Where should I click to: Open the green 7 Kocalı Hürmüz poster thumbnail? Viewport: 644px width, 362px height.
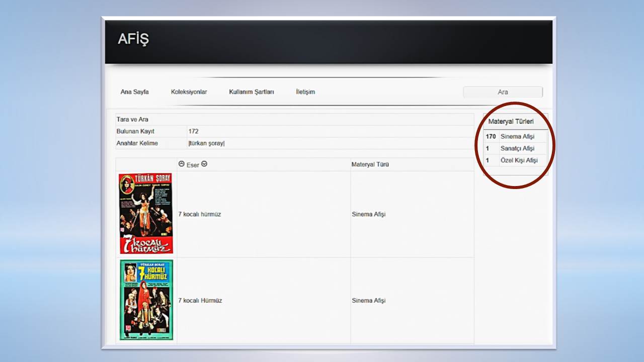146,300
